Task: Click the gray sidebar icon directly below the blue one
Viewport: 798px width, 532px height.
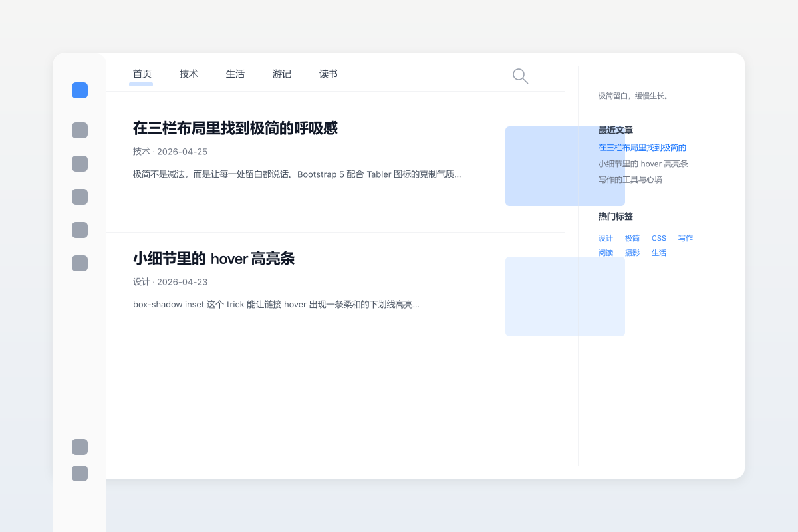Action: tap(80, 130)
